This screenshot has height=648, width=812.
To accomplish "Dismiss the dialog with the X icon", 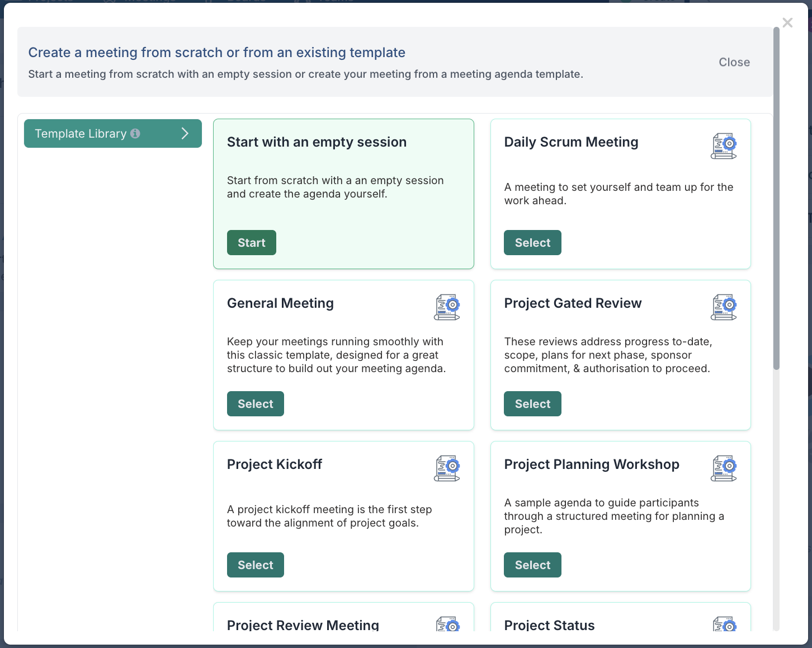I will pyautogui.click(x=787, y=23).
